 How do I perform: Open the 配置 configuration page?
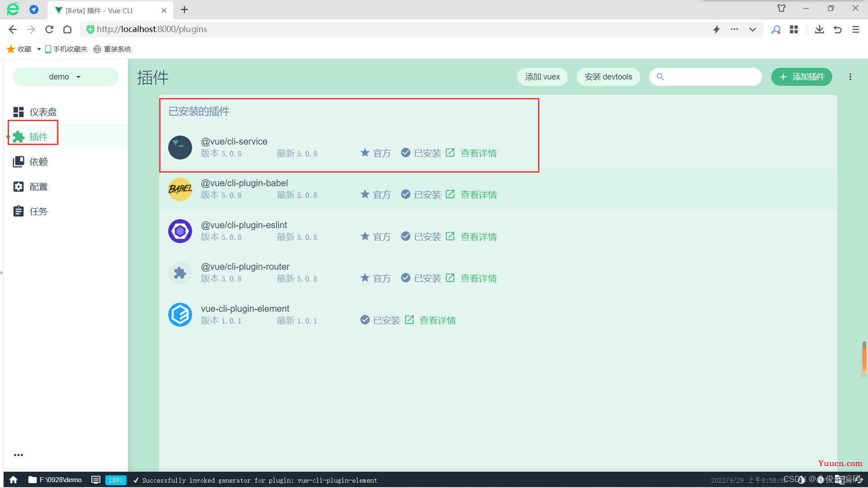pyautogui.click(x=31, y=187)
